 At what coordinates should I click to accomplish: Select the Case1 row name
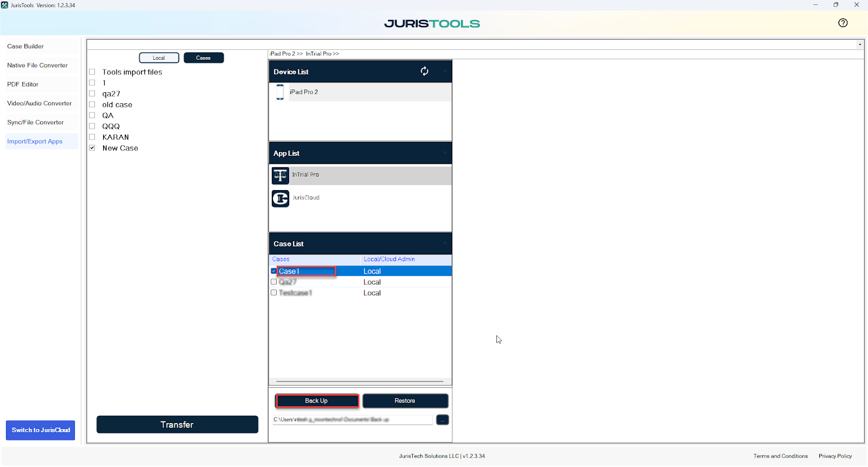(289, 271)
